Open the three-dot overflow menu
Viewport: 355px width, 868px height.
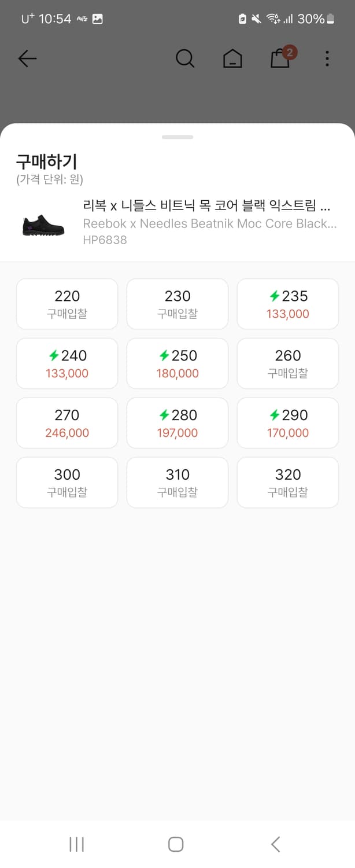point(327,58)
